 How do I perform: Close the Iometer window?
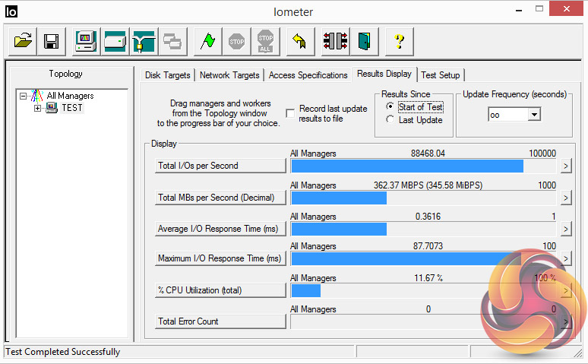pos(566,8)
